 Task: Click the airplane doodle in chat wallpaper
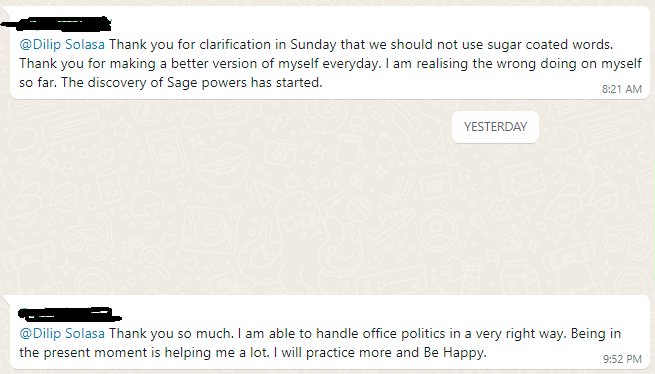(391, 224)
